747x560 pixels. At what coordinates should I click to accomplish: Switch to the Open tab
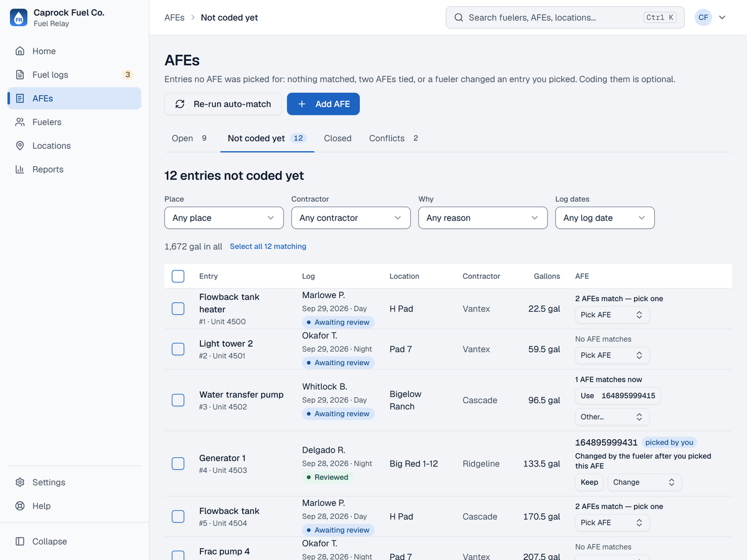[189, 138]
